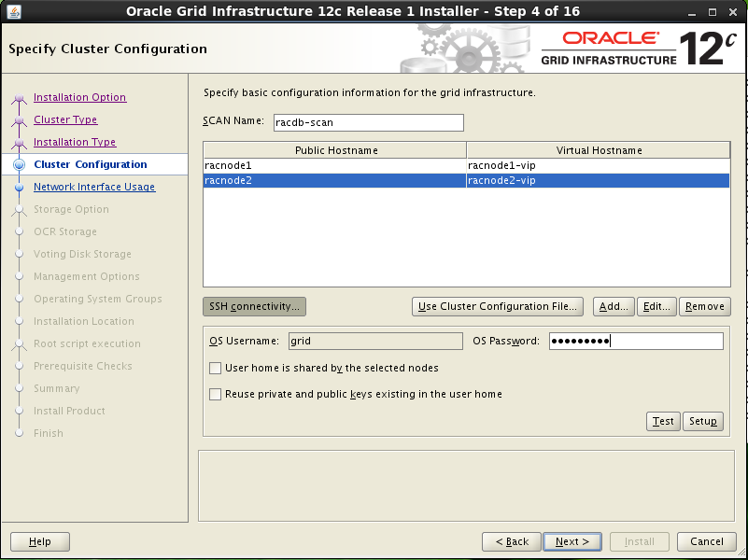Screen dimensions: 748x560
Task: Enable 'User home is shared' checkbox
Action: pos(215,368)
